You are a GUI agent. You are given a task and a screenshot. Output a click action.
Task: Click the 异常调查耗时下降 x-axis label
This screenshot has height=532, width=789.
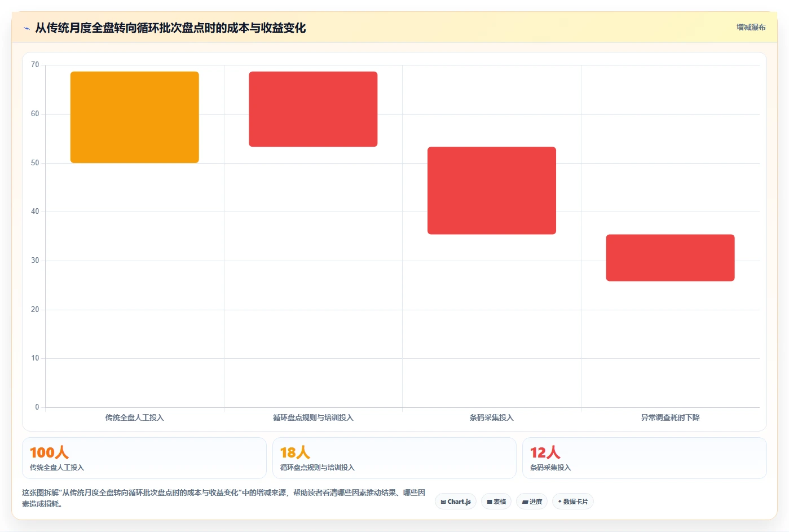click(670, 417)
